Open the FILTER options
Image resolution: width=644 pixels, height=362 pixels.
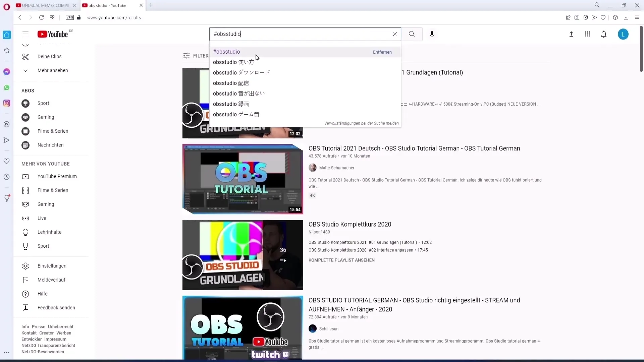click(196, 56)
